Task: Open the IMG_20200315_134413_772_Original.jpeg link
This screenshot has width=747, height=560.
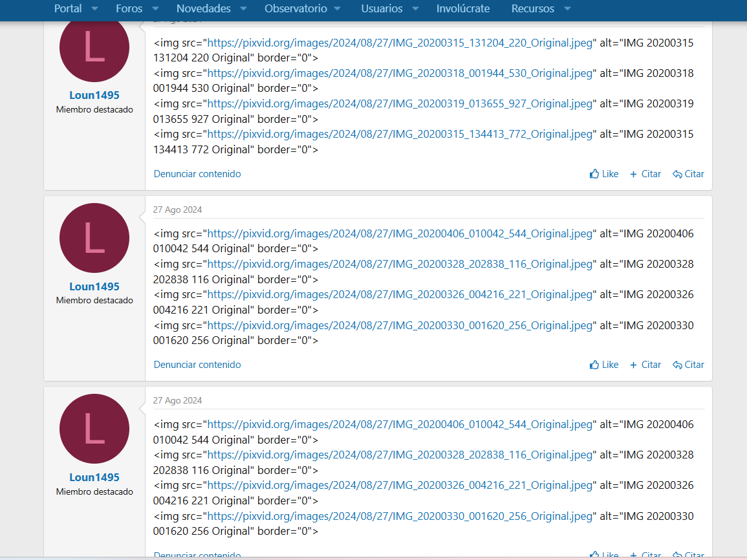Action: (x=400, y=135)
